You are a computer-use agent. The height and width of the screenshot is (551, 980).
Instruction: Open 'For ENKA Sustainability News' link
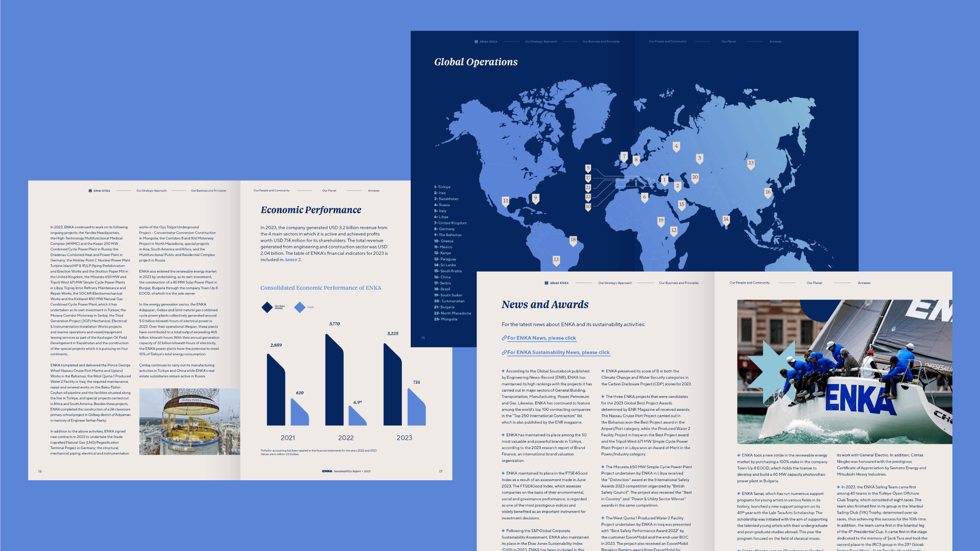558,353
